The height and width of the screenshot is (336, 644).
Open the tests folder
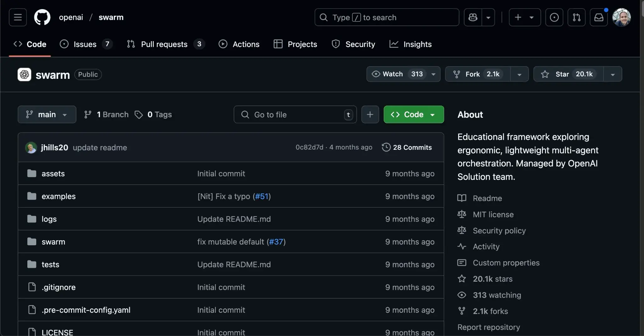pyautogui.click(x=50, y=264)
